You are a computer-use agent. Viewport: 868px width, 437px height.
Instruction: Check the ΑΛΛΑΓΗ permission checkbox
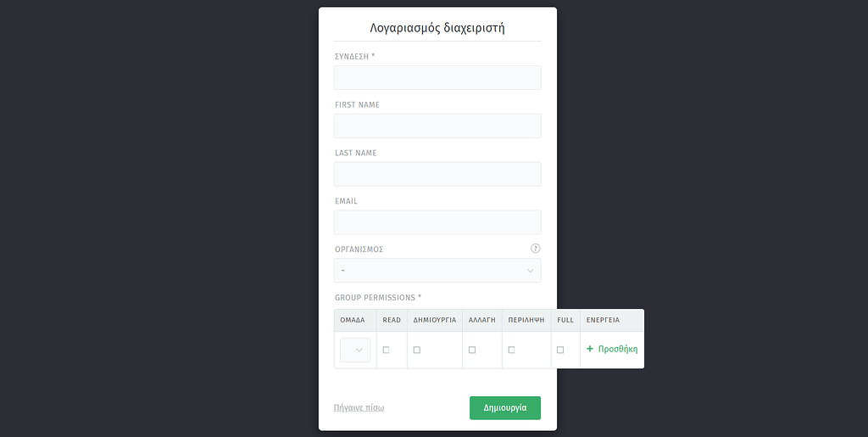(x=471, y=350)
